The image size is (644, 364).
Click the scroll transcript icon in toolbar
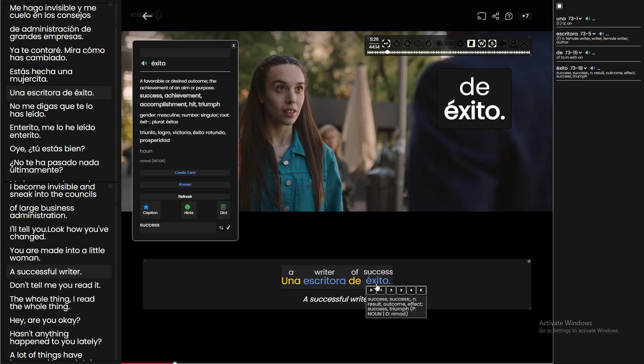coord(471,43)
